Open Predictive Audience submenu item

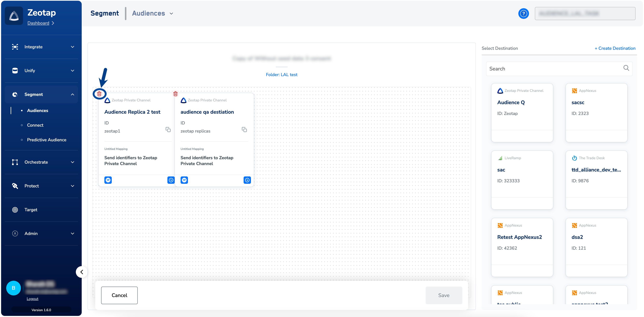[x=47, y=140]
